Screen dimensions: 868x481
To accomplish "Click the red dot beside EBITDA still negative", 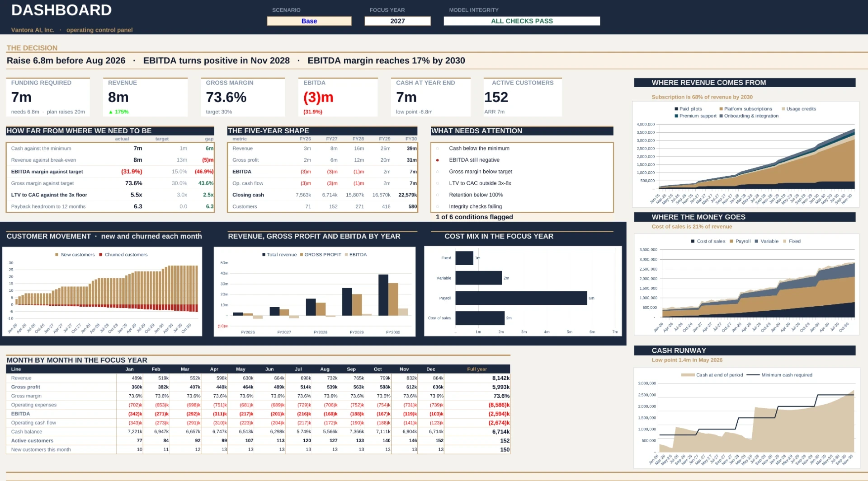I will 437,160.
